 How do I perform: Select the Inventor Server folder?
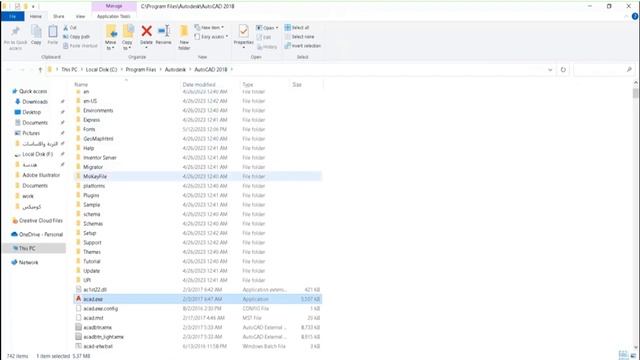coord(198,158)
